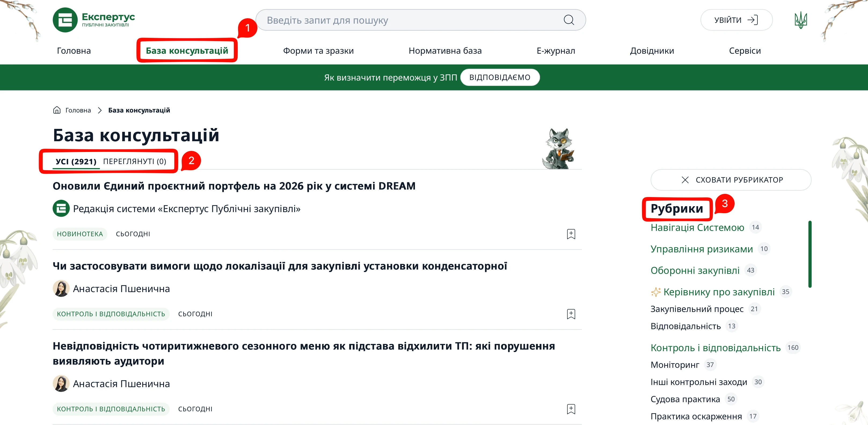Bookmark the article about condenser unit localization

(571, 314)
